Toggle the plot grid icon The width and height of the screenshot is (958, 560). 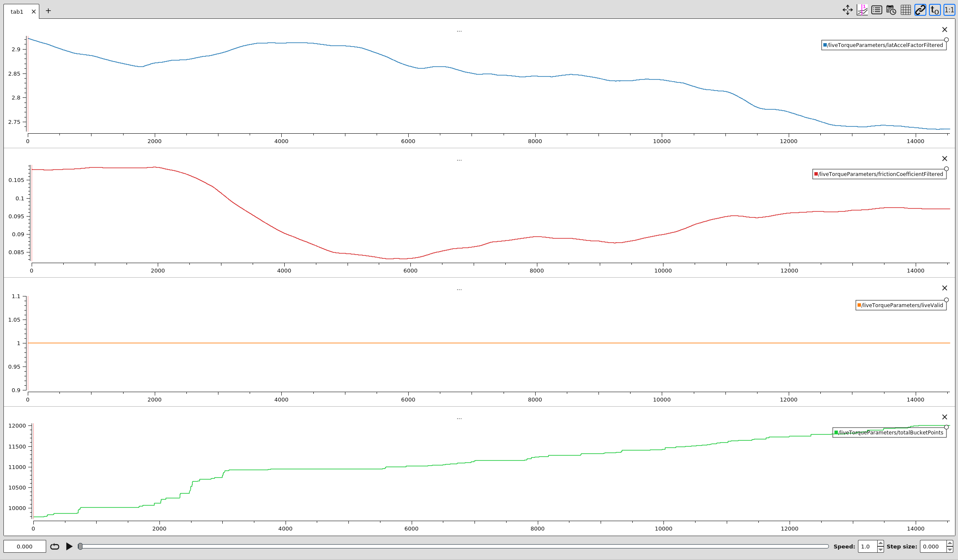tap(905, 10)
